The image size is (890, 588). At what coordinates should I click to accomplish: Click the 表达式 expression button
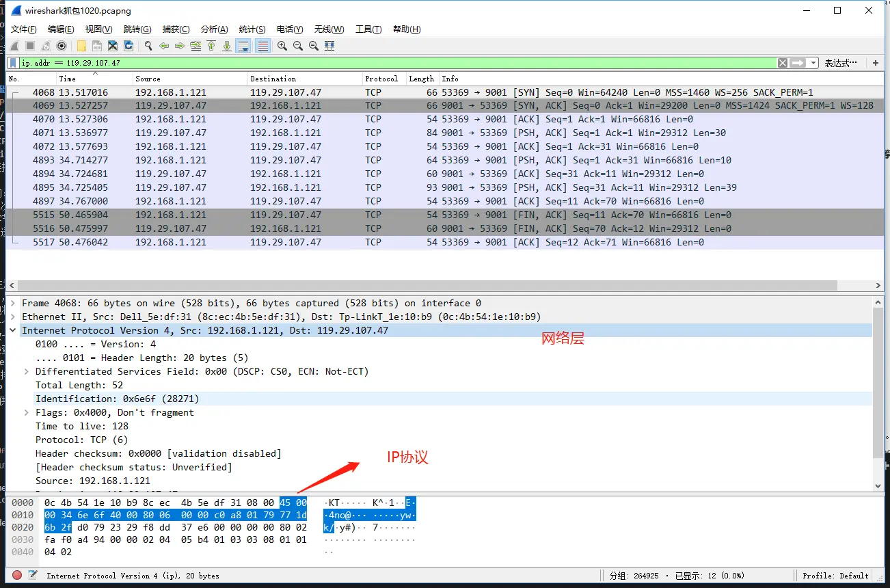tap(840, 63)
